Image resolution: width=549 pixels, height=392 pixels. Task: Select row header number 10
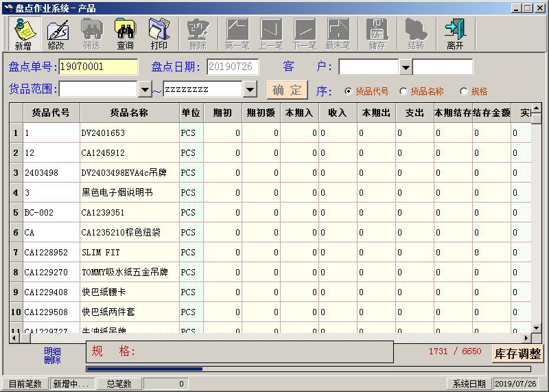[16, 312]
